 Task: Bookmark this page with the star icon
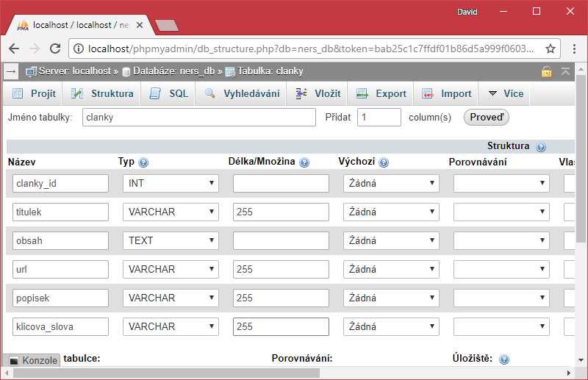click(x=550, y=49)
